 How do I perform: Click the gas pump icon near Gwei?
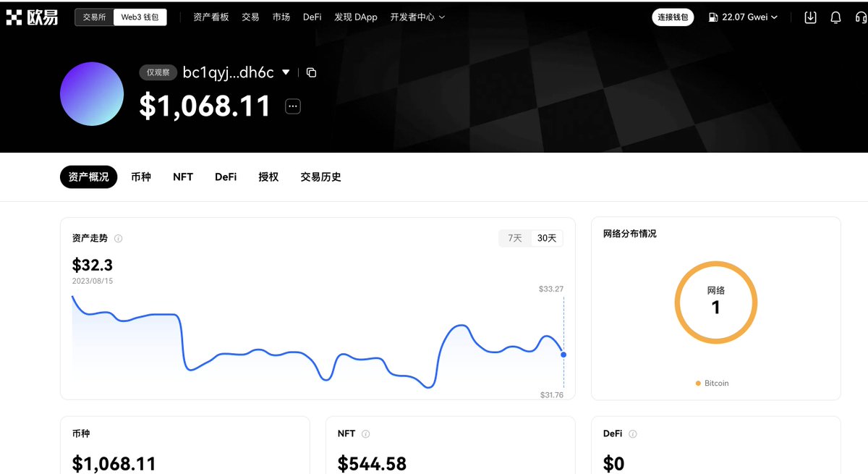713,17
